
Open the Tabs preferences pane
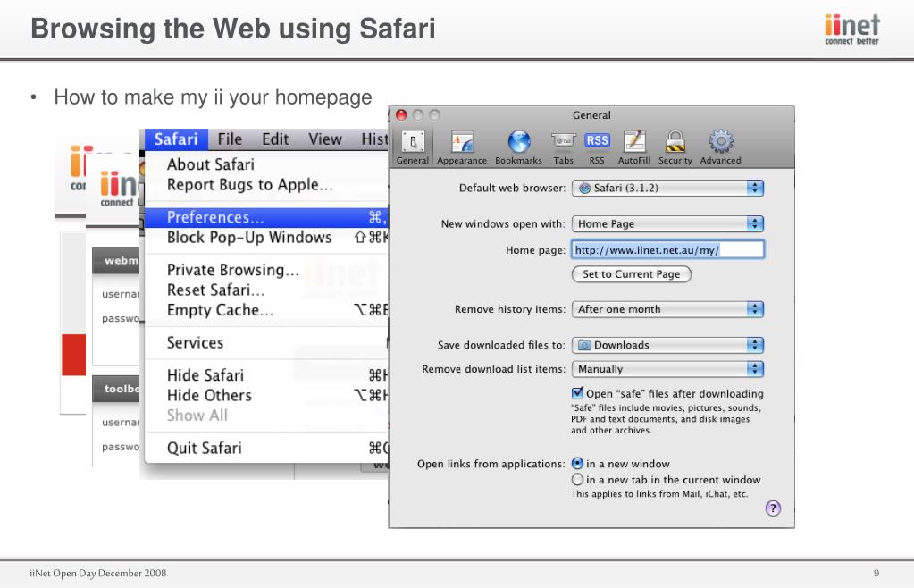(563, 147)
